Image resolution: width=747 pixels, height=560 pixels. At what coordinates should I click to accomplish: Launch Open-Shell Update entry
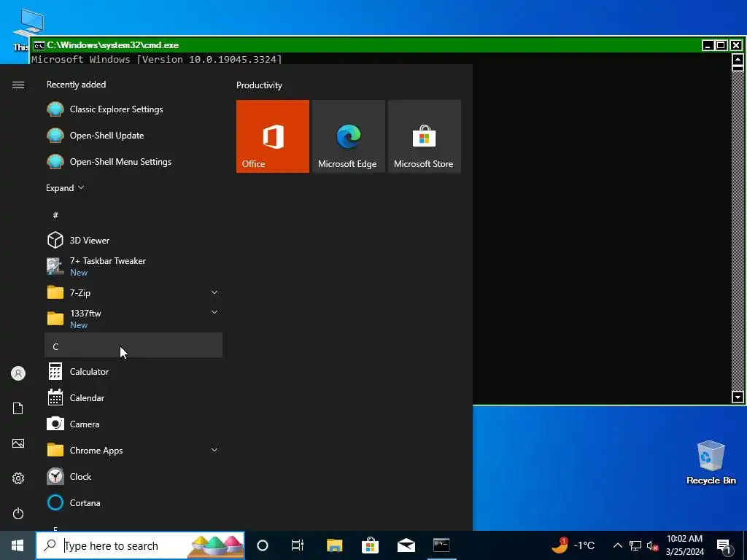(x=133, y=135)
